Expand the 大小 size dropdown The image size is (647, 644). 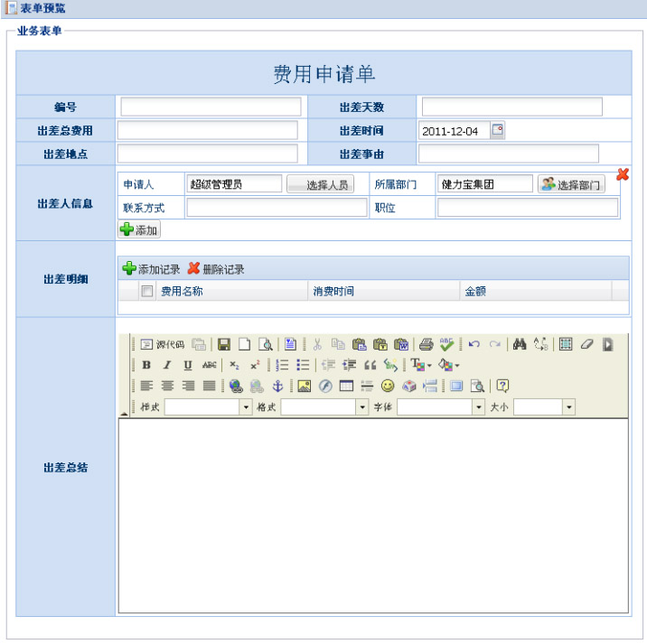click(569, 407)
